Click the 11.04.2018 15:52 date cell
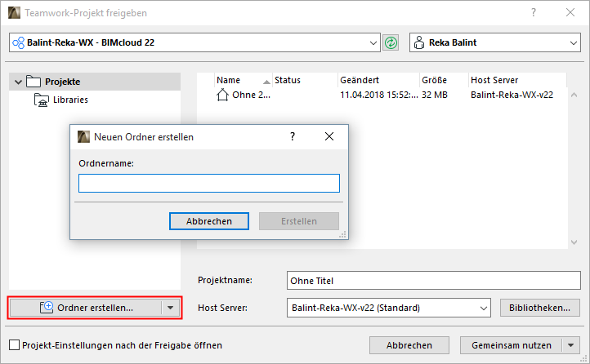 click(379, 95)
